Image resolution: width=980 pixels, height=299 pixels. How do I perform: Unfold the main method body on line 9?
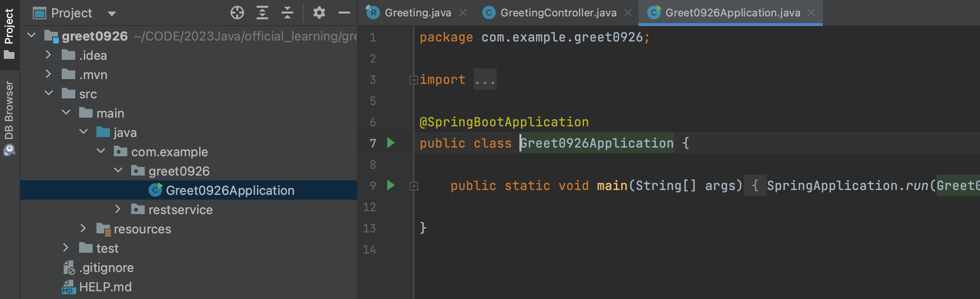413,186
